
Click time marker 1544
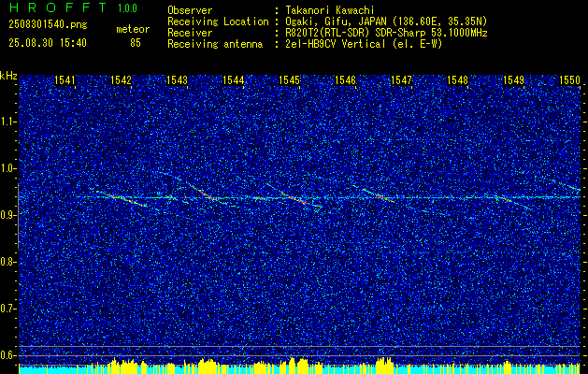point(234,79)
